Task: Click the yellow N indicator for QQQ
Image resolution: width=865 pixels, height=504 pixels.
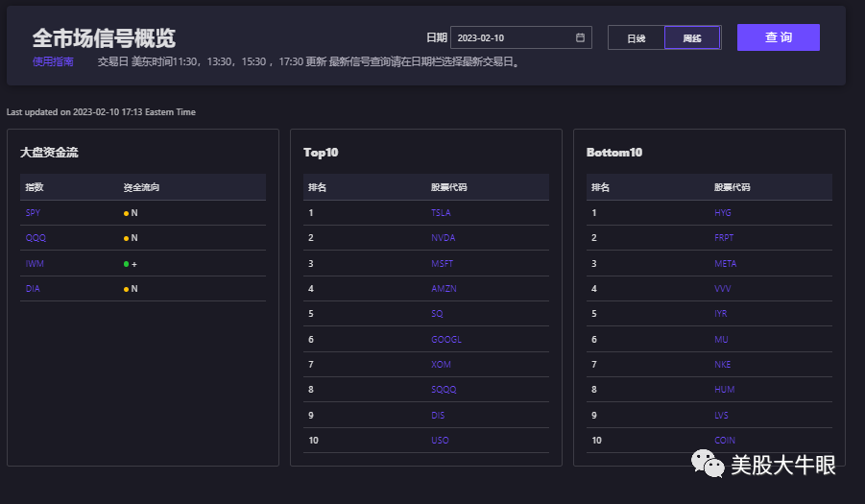Action: 131,238
